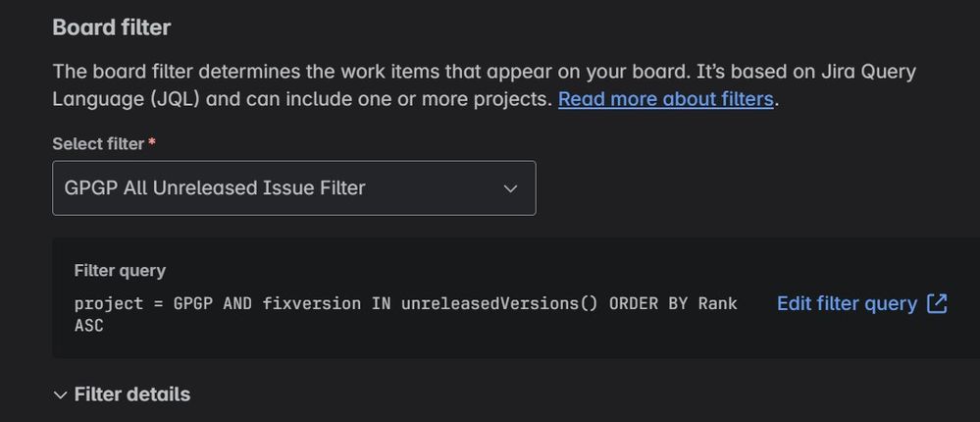980x422 pixels.
Task: Open the external link icon beside Edit filter query
Action: pos(937,304)
